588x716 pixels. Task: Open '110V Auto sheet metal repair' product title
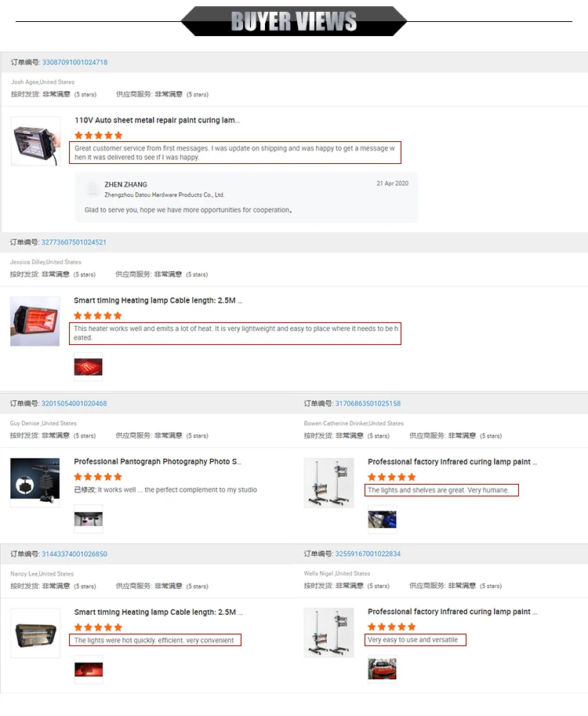(x=157, y=120)
